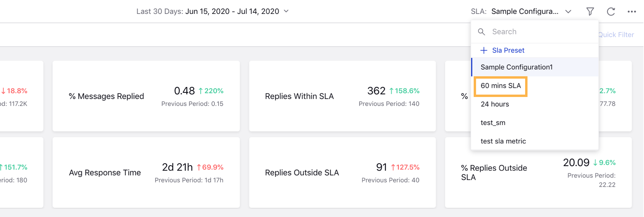Pick the test_sm preset
Viewport: 644px width, 217px height.
point(535,123)
